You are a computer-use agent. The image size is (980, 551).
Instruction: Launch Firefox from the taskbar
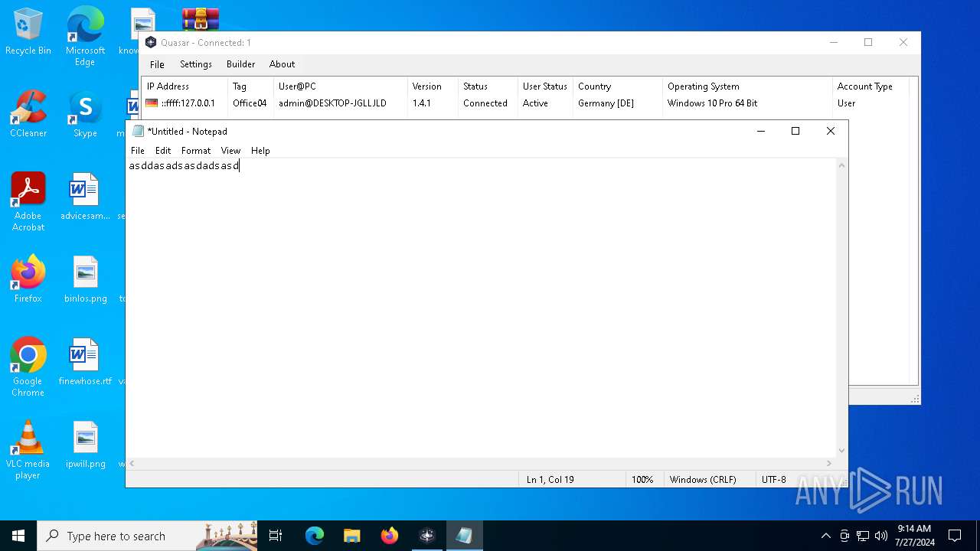390,536
